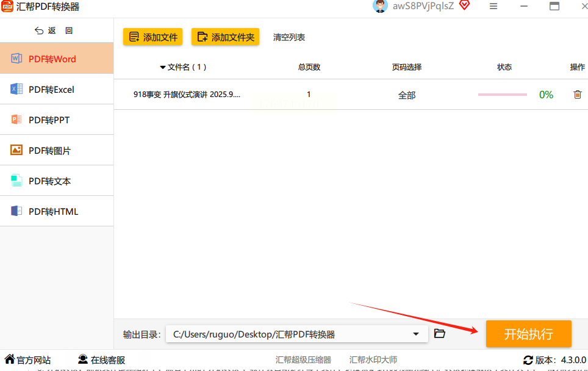Click the pink conversion progress bar
Screen dimensions: 588x371
tap(502, 95)
